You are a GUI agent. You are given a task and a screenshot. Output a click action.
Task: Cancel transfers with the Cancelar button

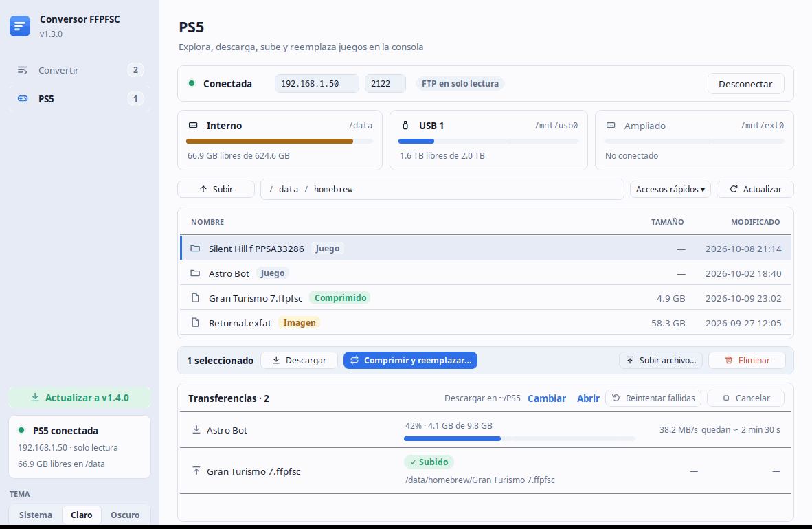point(746,398)
